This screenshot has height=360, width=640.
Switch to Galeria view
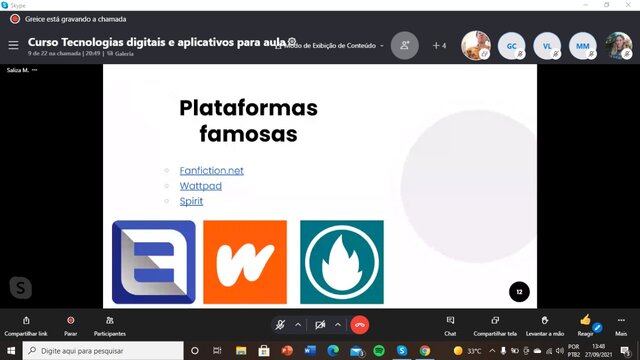121,53
